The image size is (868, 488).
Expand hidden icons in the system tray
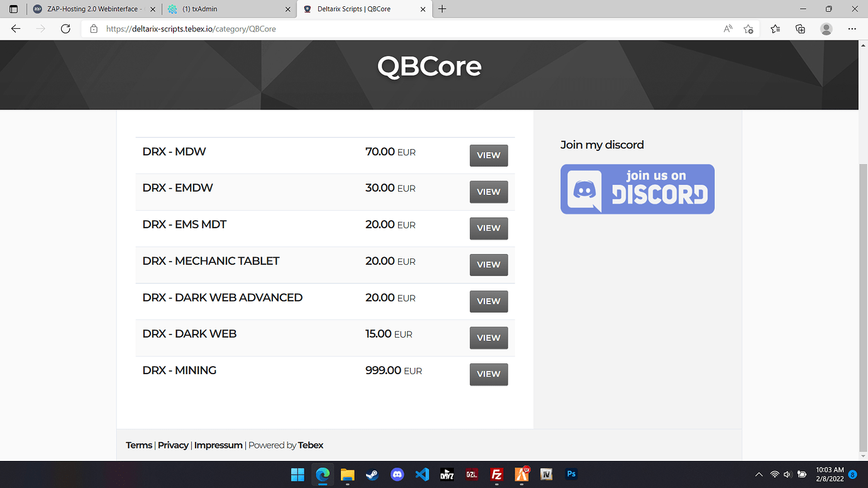click(x=759, y=474)
